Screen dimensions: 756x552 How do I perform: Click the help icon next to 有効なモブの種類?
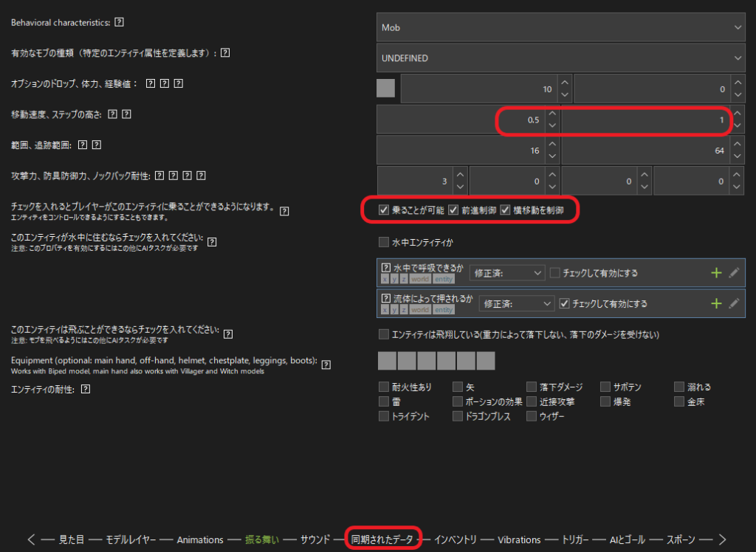pyautogui.click(x=225, y=52)
